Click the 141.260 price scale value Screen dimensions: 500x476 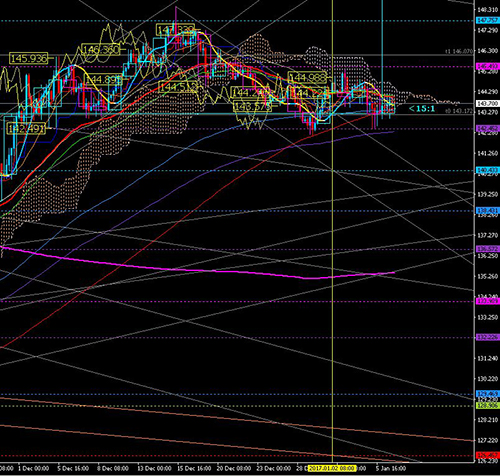click(488, 153)
